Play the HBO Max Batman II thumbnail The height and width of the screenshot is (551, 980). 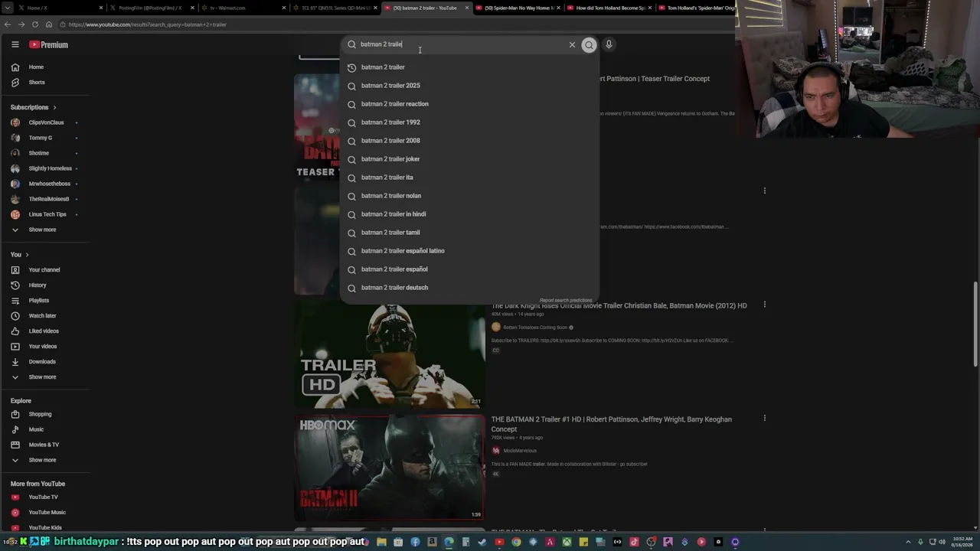click(390, 468)
